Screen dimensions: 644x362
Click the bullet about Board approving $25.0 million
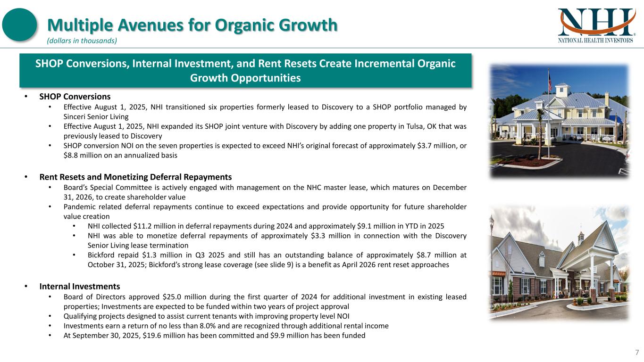[265, 301]
